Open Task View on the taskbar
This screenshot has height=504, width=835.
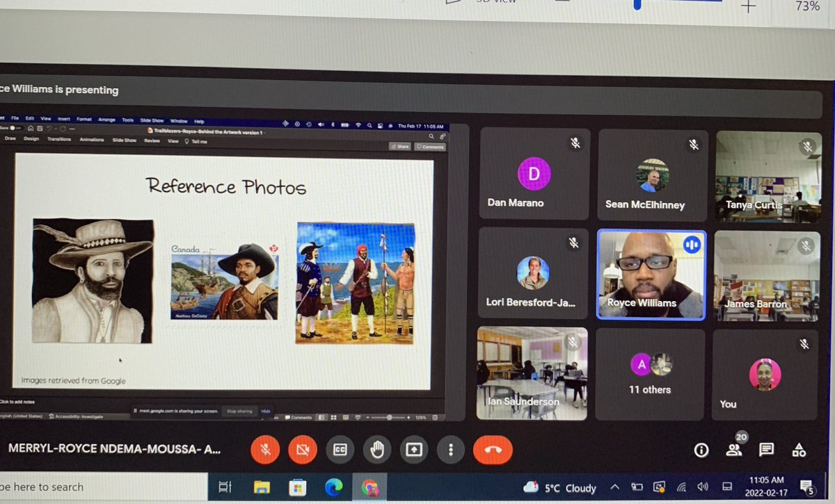(225, 487)
